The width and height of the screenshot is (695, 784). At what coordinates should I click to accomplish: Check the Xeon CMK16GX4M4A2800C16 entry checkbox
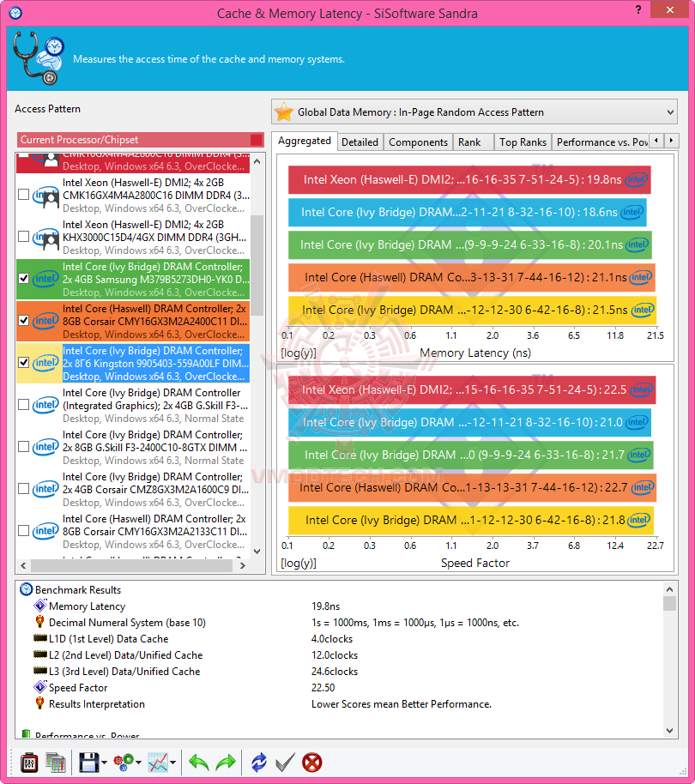(x=23, y=194)
